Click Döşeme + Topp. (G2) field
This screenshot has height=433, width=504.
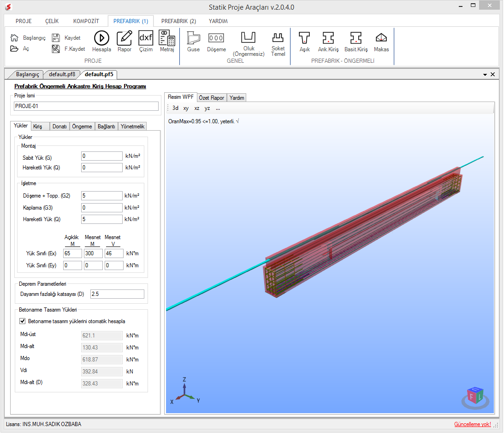pos(101,196)
